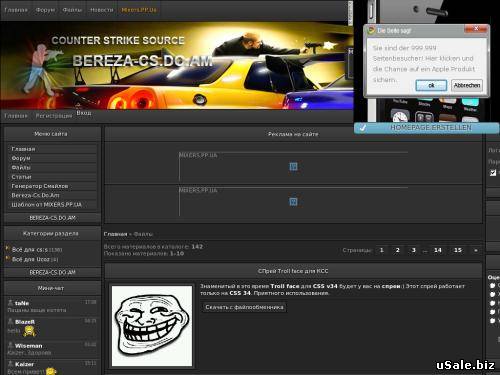Click Главная in the breadcrumb
The height and width of the screenshot is (375, 500).
115,234
